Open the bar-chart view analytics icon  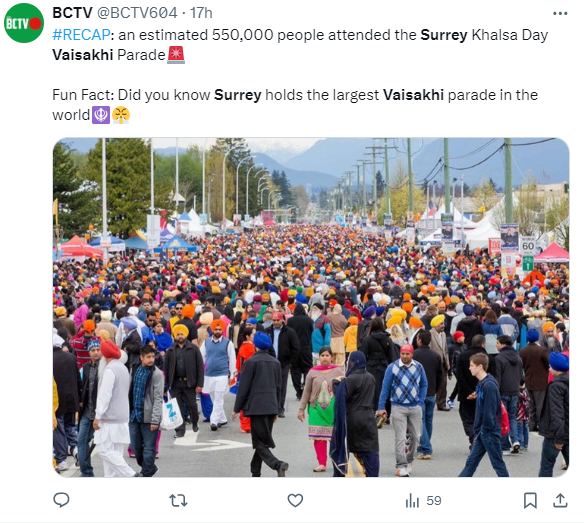[412, 500]
